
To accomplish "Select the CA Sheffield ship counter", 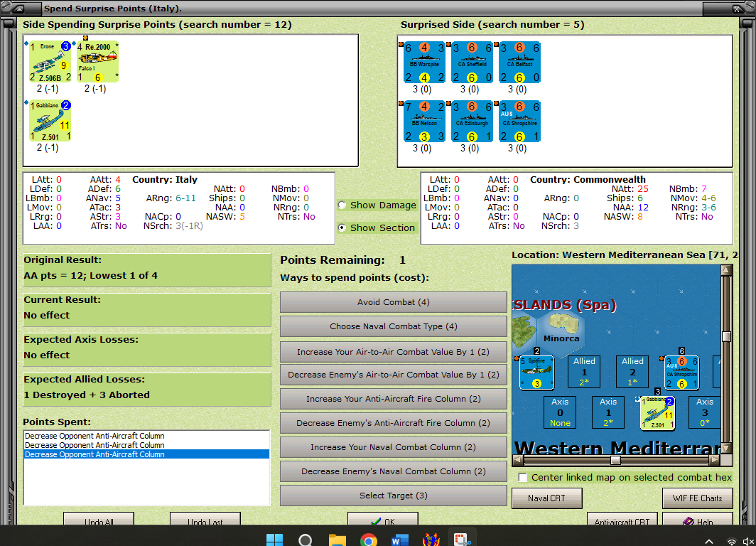I will point(472,63).
